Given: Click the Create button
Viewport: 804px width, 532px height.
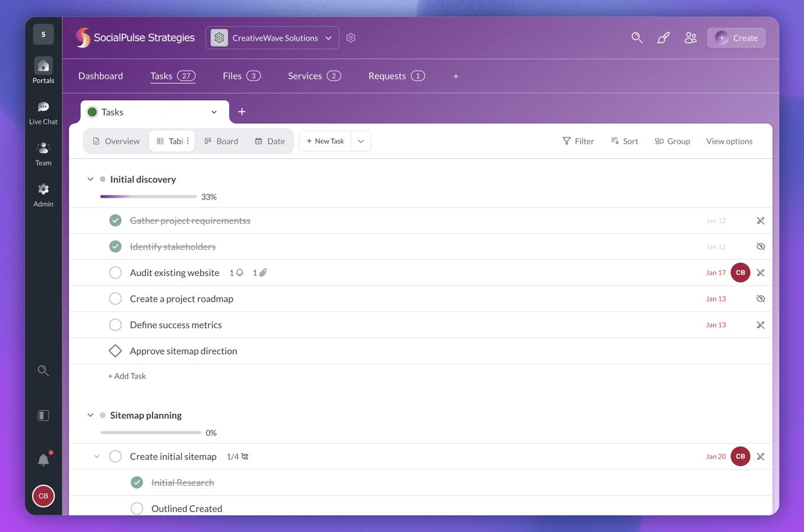Looking at the screenshot, I should (x=736, y=38).
